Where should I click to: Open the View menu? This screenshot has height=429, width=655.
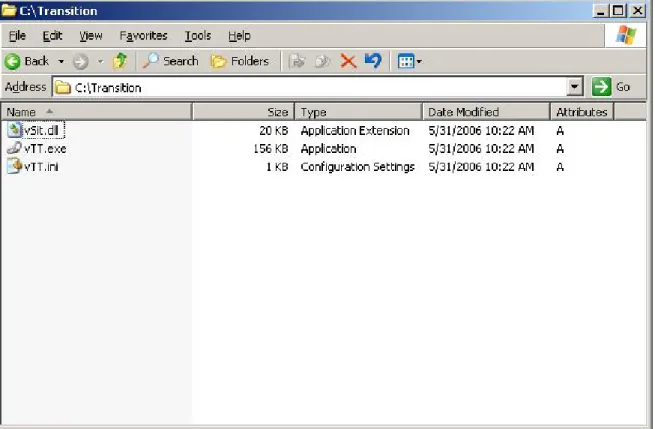point(91,36)
